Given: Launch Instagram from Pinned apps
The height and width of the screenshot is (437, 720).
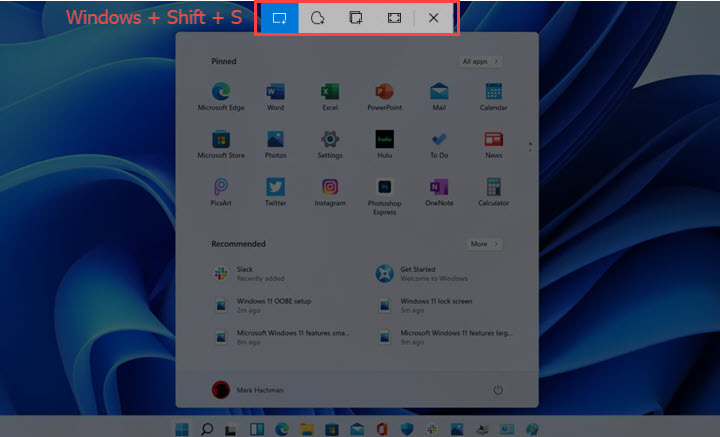Looking at the screenshot, I should [x=330, y=192].
